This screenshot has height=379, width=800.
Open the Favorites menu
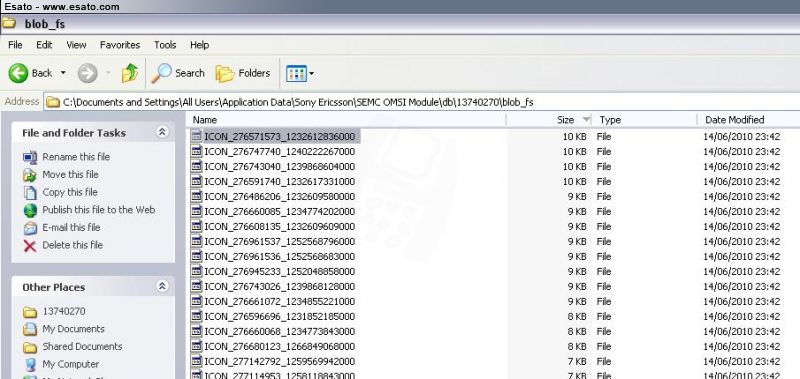coord(120,45)
